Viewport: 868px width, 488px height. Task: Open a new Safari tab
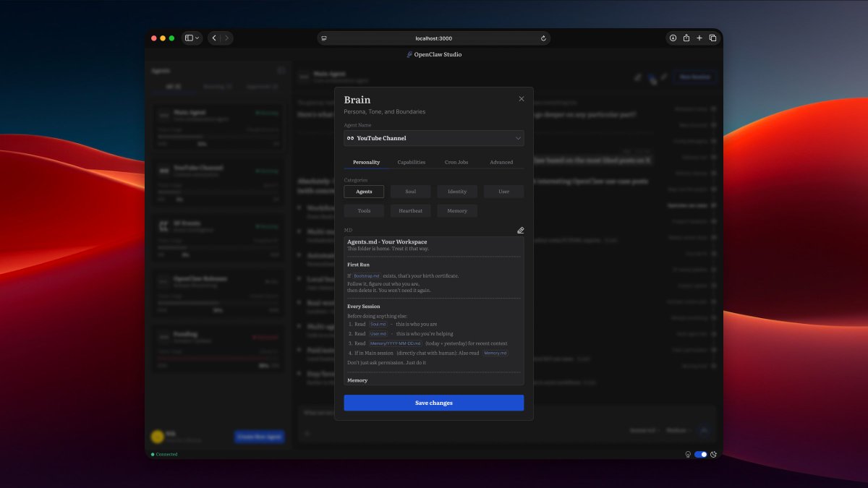click(699, 38)
